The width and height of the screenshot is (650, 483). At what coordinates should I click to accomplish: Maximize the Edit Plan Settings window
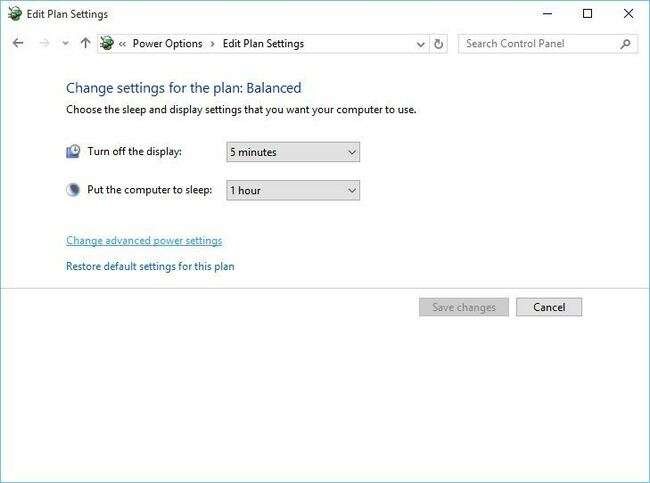pos(587,14)
